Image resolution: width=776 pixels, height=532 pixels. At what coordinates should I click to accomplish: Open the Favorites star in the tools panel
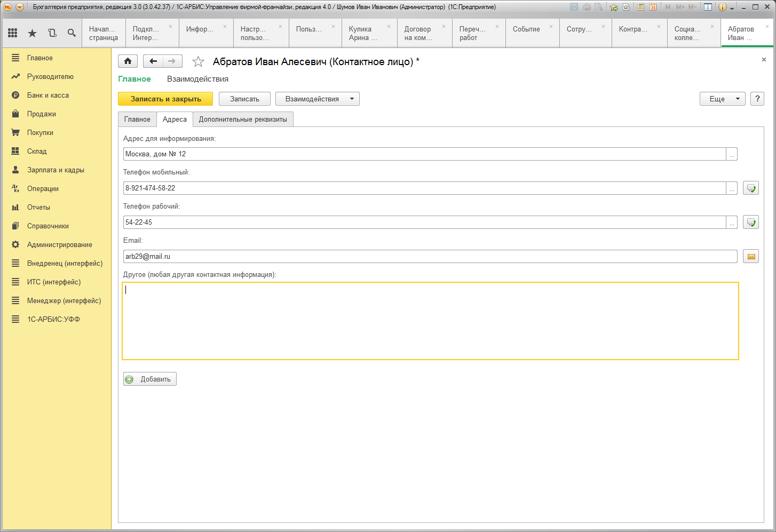tap(33, 33)
